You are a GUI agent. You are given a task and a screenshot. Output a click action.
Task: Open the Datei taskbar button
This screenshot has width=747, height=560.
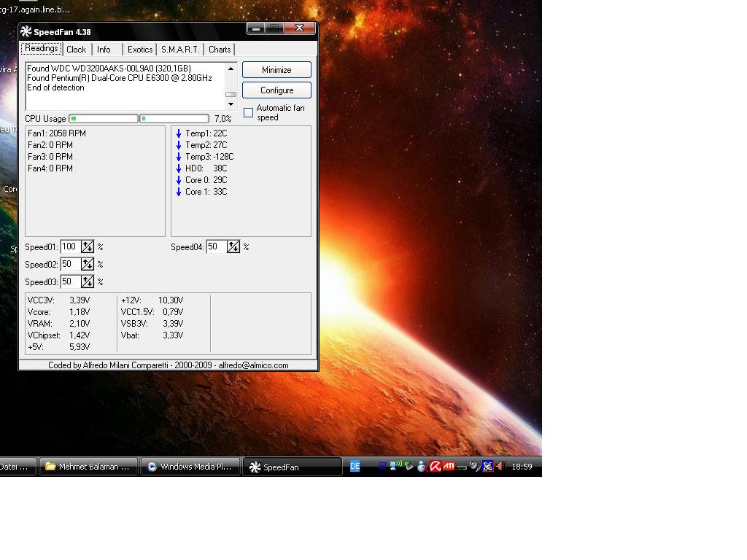click(x=18, y=467)
